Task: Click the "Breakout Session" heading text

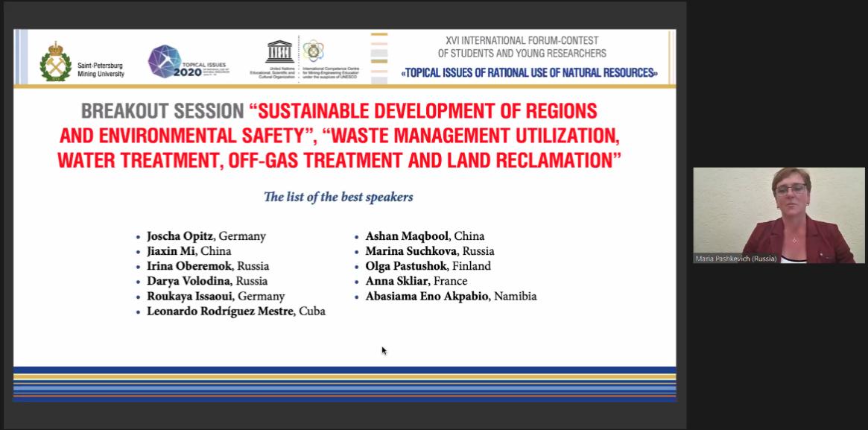Action: pyautogui.click(x=162, y=112)
